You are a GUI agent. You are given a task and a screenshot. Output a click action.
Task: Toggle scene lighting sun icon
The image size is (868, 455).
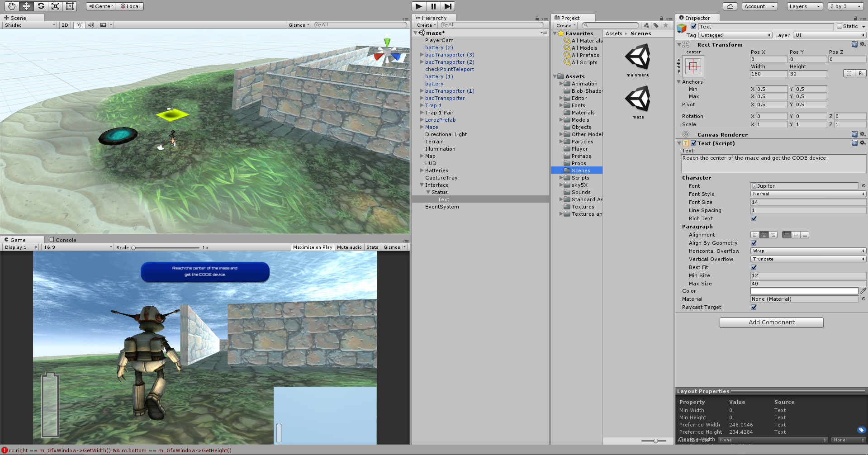[79, 25]
